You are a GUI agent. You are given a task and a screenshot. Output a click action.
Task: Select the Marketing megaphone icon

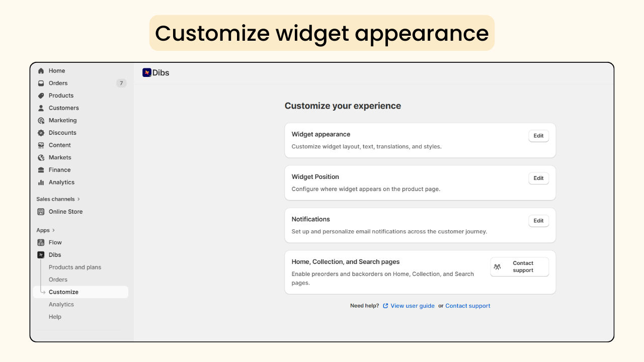pyautogui.click(x=41, y=120)
